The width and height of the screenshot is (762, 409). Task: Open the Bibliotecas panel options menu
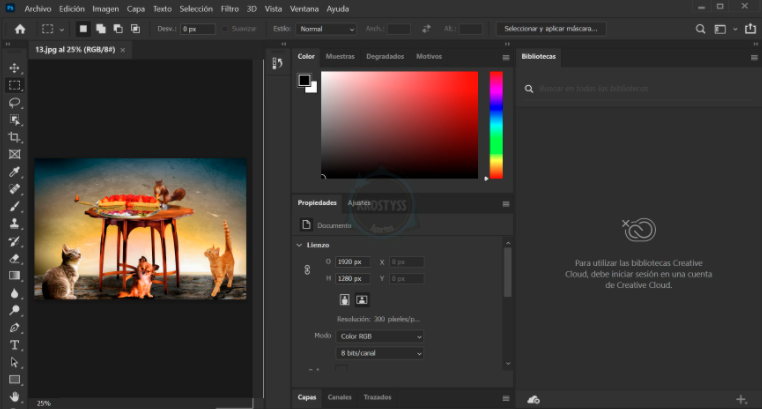pyautogui.click(x=754, y=57)
